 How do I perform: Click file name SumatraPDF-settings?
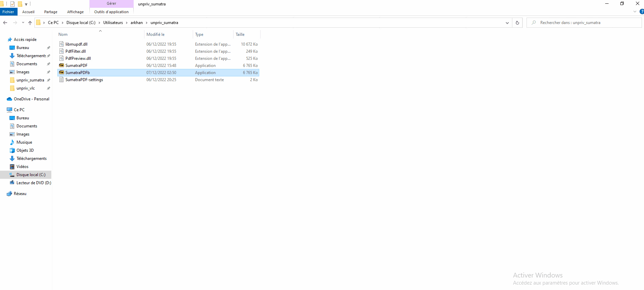point(84,80)
